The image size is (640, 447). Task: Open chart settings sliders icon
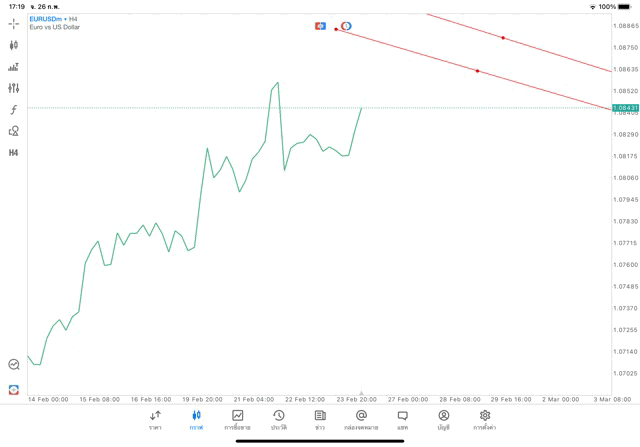(14, 88)
